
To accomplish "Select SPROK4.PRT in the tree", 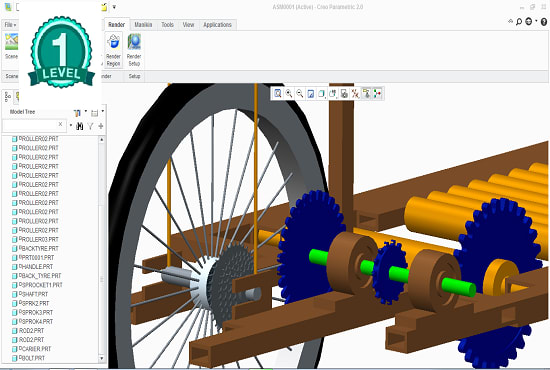I will tap(36, 321).
